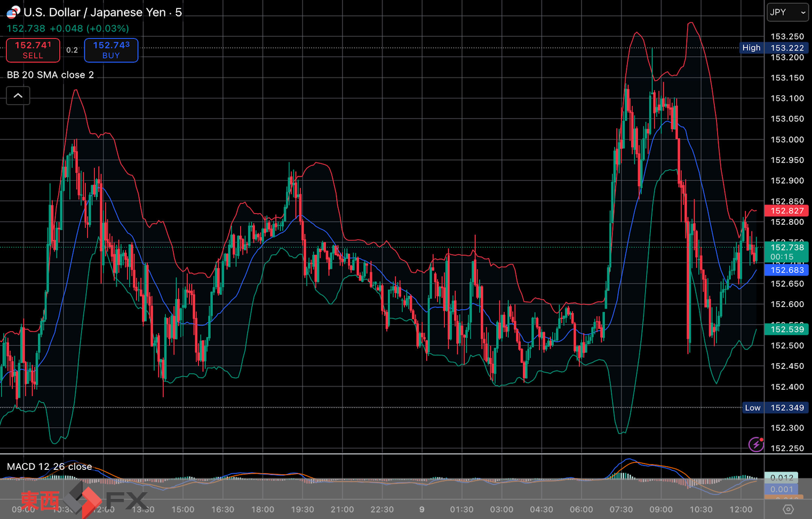Viewport: 812px width, 519px height.
Task: Select the MACD 12 26 close label
Action: coord(49,467)
